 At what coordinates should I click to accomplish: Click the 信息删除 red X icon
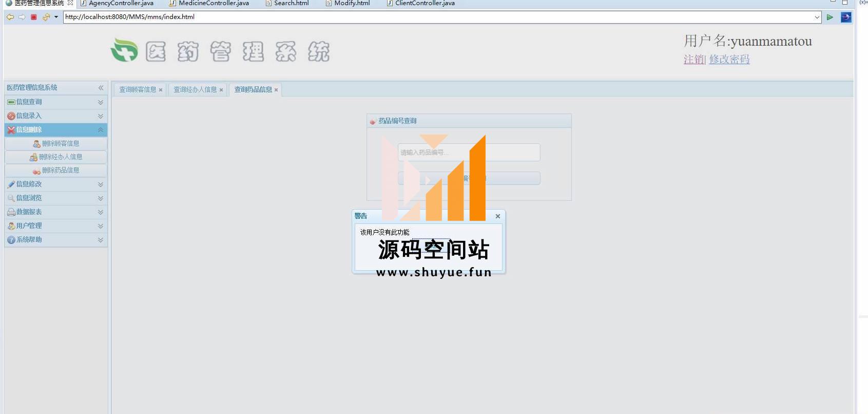pos(11,130)
